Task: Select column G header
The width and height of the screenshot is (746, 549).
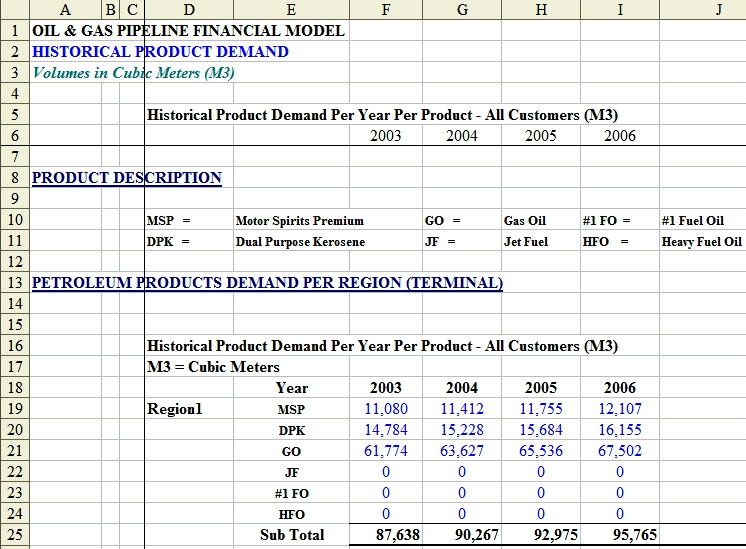Action: (x=462, y=10)
